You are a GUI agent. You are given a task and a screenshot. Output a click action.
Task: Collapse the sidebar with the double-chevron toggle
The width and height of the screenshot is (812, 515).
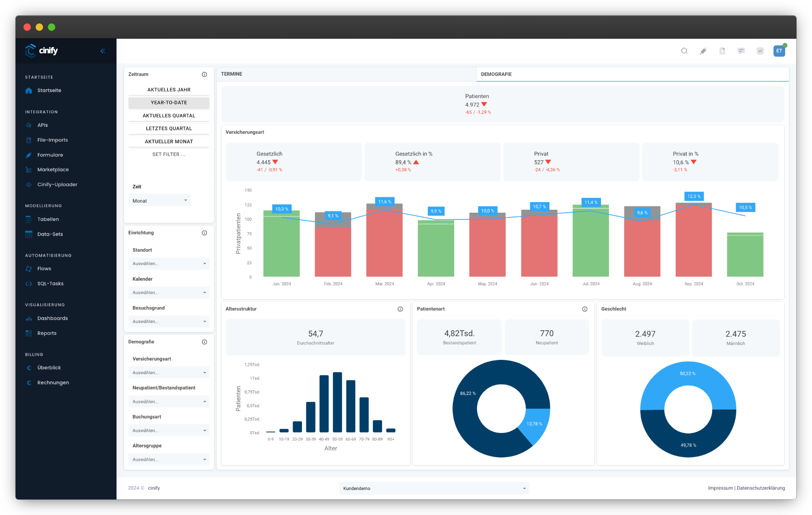point(102,50)
